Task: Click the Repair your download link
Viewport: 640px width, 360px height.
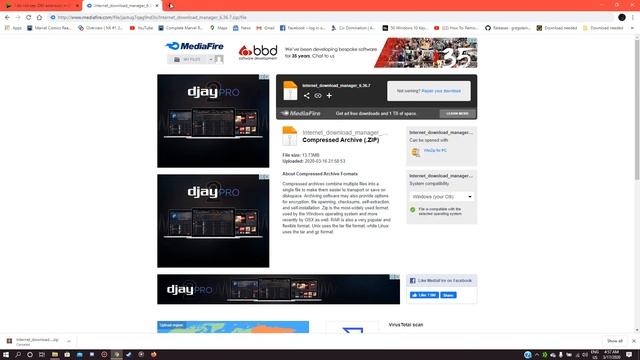Action: point(441,91)
